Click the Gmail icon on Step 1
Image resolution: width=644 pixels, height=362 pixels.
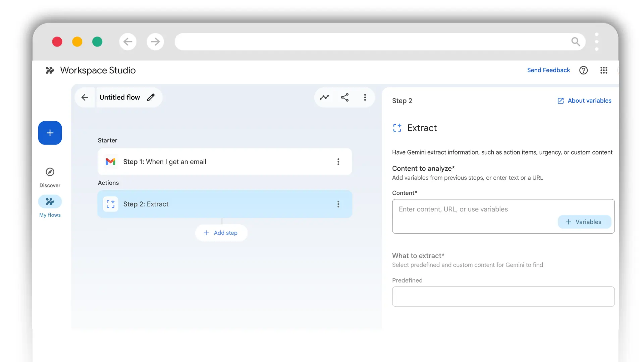(111, 162)
